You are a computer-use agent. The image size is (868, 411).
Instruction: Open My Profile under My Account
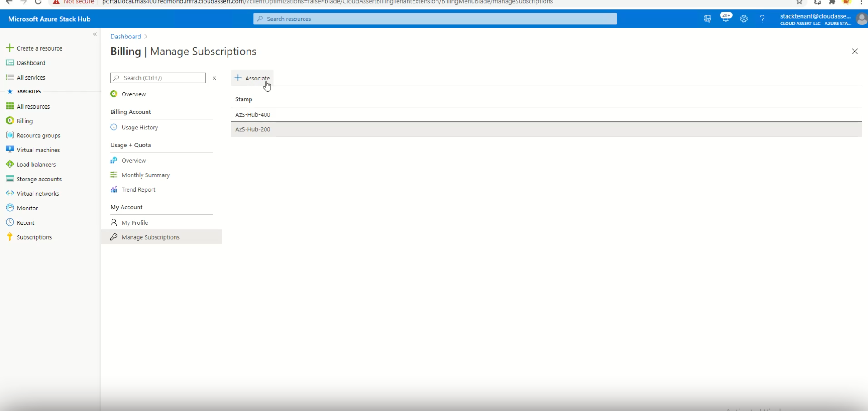[x=135, y=222]
